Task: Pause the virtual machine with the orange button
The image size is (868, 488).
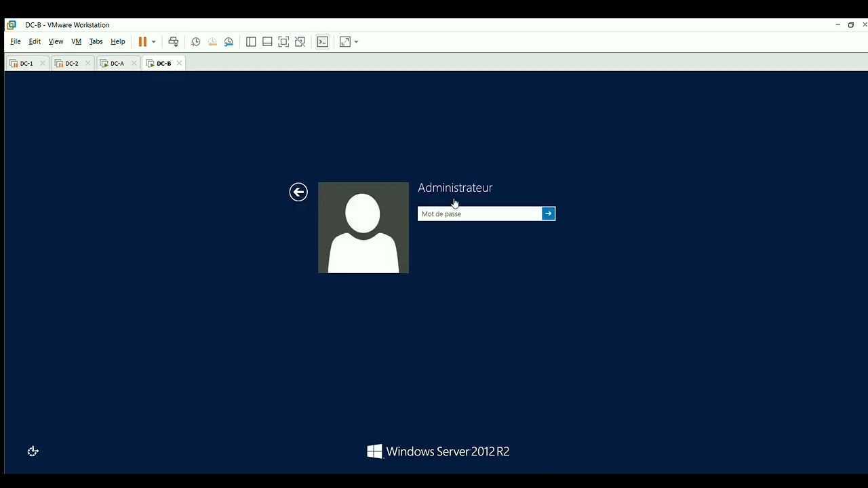Action: tap(142, 42)
